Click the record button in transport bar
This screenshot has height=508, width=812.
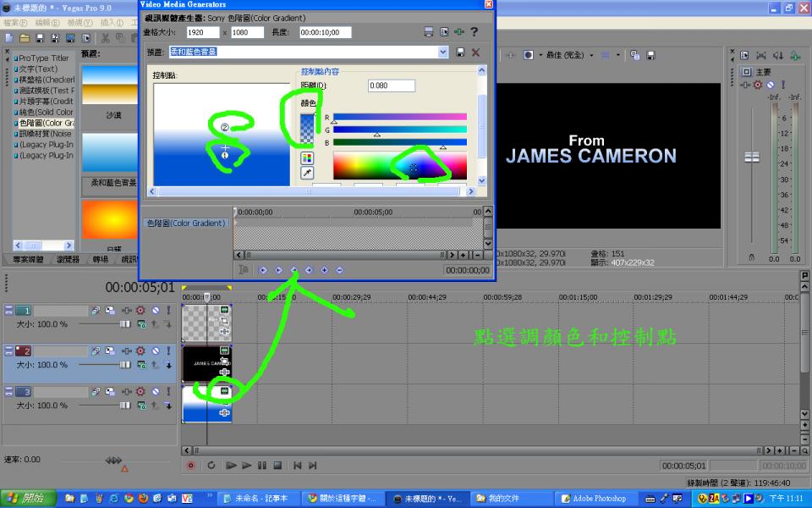(x=190, y=466)
